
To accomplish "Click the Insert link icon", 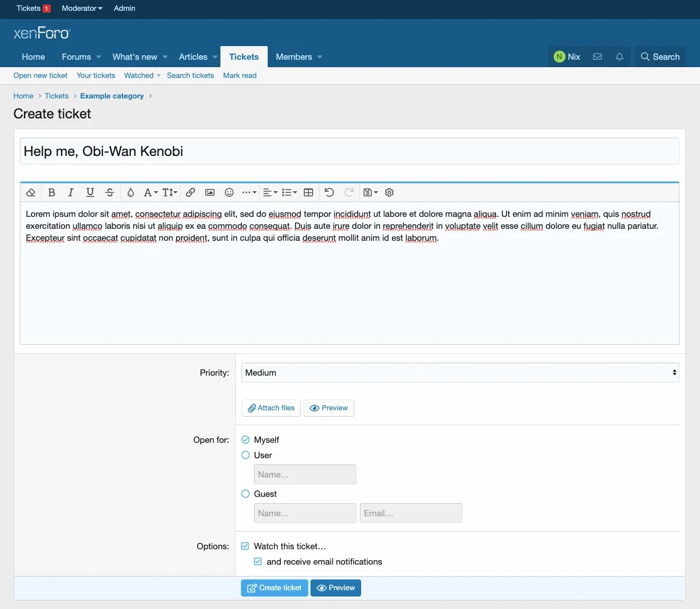I will pos(191,192).
